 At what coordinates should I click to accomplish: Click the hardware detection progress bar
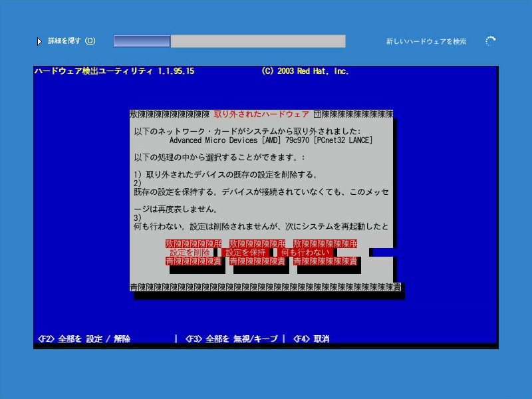[x=229, y=41]
